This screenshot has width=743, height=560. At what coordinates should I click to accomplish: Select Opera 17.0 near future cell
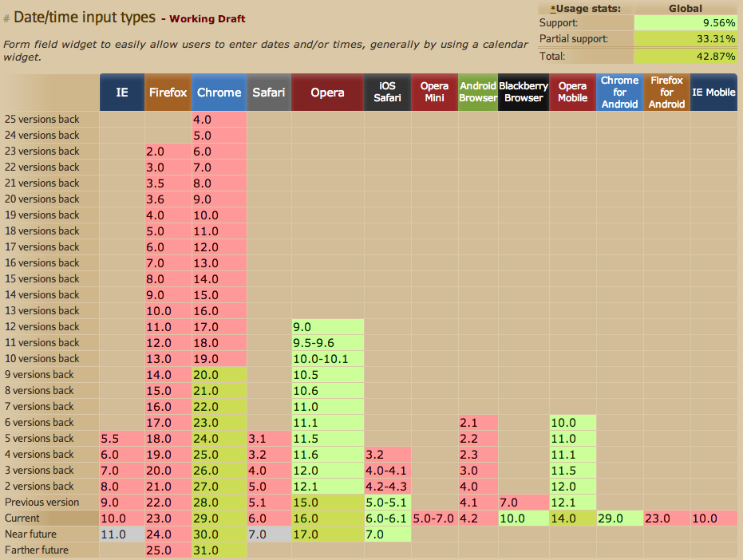click(x=327, y=534)
